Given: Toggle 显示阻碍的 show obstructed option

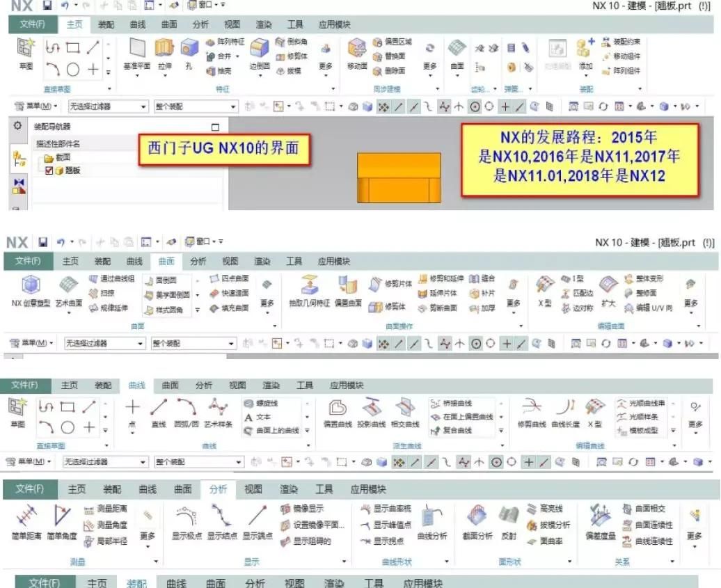Looking at the screenshot, I should tap(306, 541).
